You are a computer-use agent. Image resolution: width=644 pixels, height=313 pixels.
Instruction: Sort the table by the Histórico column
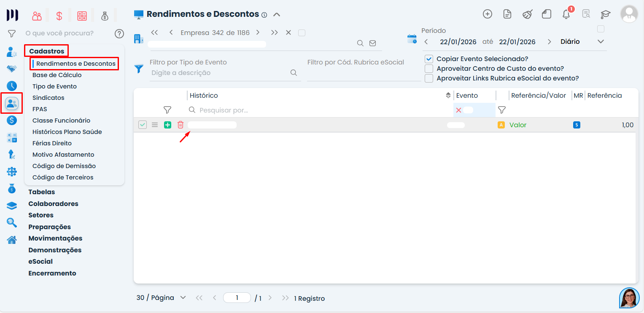tap(448, 96)
